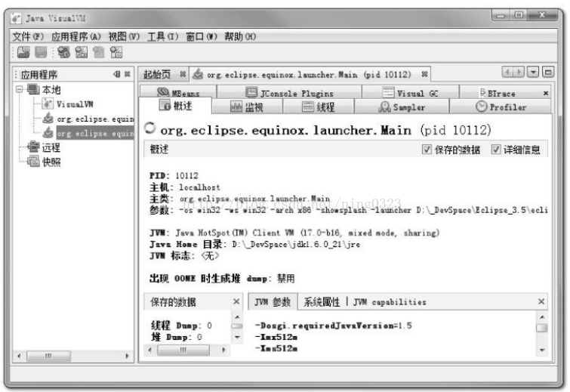The width and height of the screenshot is (570, 392).
Task: Click the applications panel horizontal scrollbar thumb
Action: coord(48,356)
